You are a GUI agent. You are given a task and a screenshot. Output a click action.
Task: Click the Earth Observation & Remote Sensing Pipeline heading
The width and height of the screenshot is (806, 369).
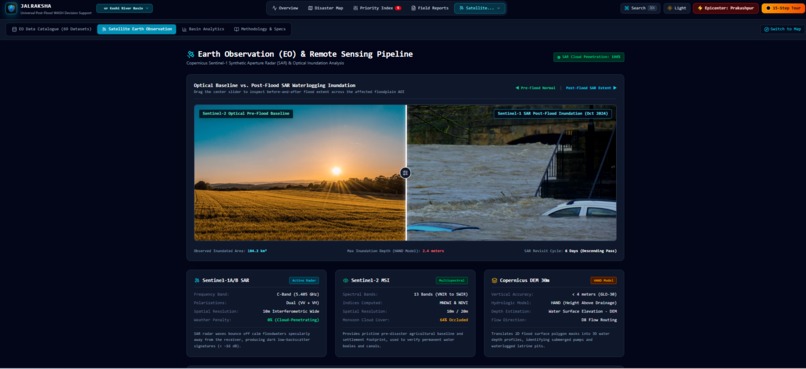[305, 54]
